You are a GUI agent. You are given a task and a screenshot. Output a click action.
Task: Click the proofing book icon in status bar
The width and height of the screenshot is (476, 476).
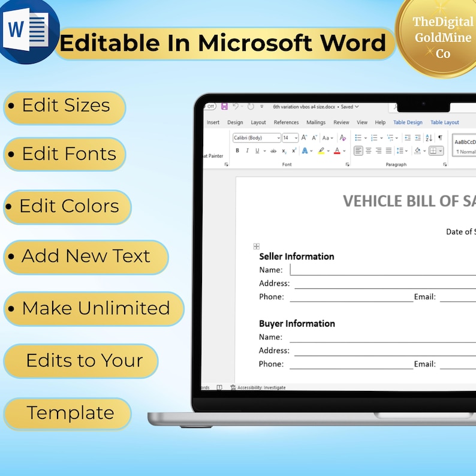coord(219,387)
